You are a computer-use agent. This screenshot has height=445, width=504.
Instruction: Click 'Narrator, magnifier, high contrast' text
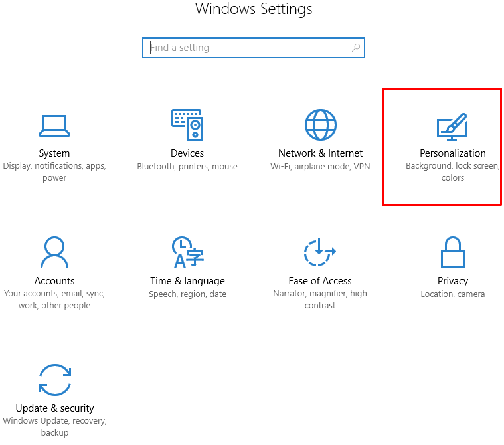click(320, 299)
